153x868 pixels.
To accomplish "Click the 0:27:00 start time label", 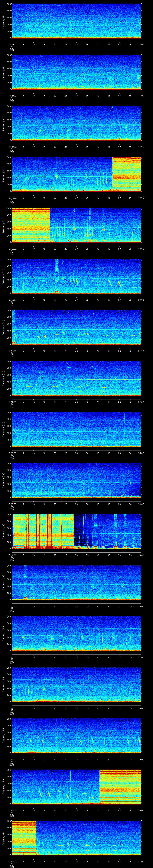I will [12, 708].
